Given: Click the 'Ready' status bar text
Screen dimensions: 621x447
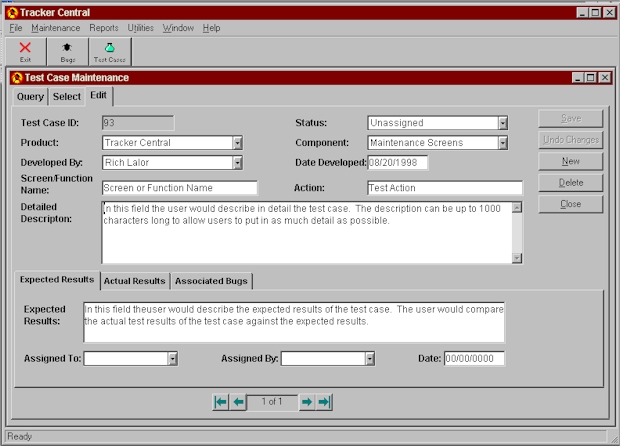Looking at the screenshot, I should click(x=20, y=436).
